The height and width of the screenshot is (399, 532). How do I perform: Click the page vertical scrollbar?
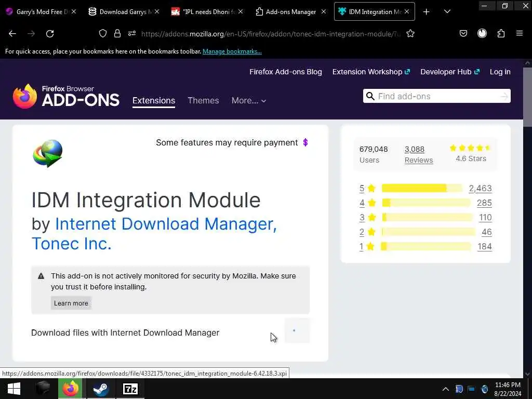point(528,97)
